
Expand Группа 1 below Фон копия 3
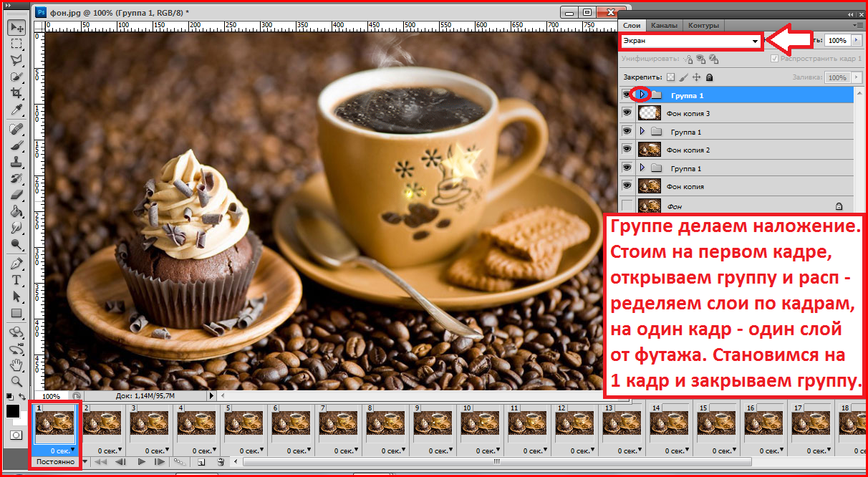click(x=642, y=132)
